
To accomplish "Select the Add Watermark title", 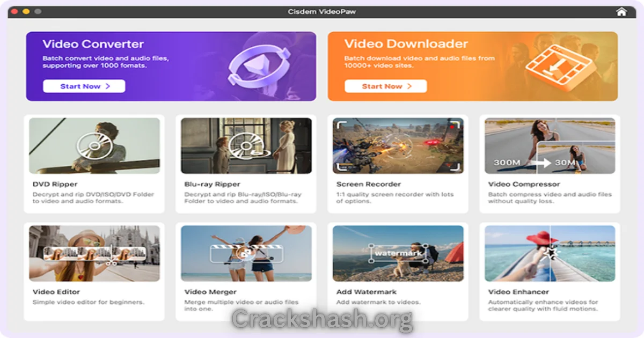I will pos(367,292).
